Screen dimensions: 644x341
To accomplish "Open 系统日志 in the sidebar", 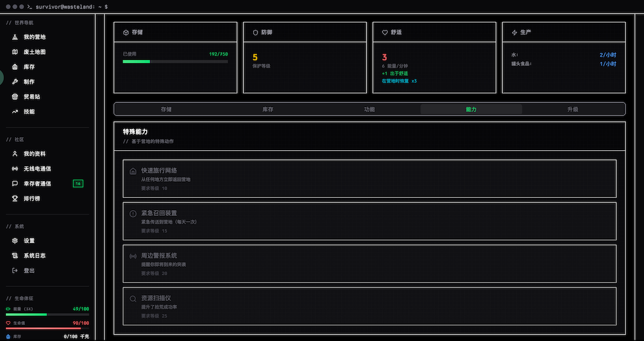I will point(34,256).
